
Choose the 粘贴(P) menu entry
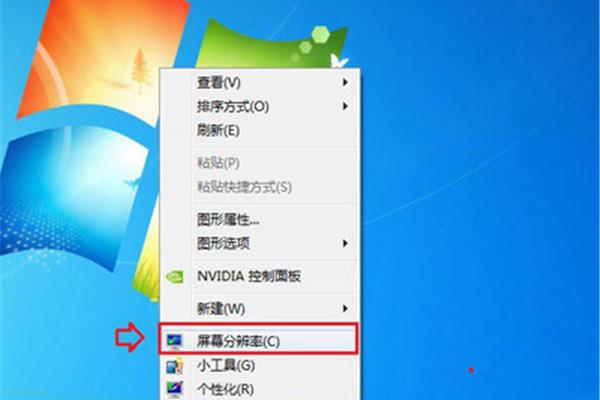tap(259, 163)
